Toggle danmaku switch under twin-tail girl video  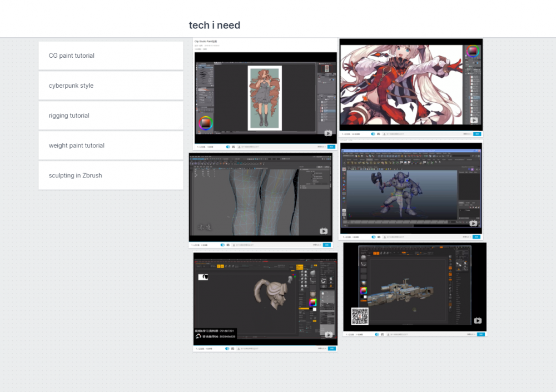[373, 134]
